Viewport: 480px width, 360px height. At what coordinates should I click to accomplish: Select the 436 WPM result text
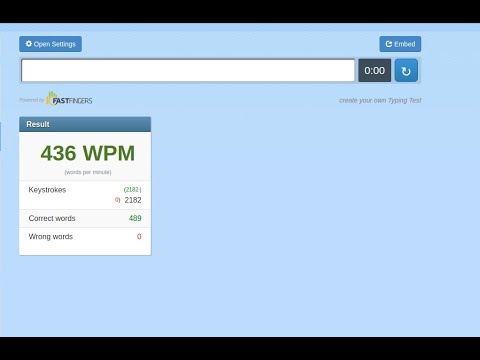[x=88, y=153]
